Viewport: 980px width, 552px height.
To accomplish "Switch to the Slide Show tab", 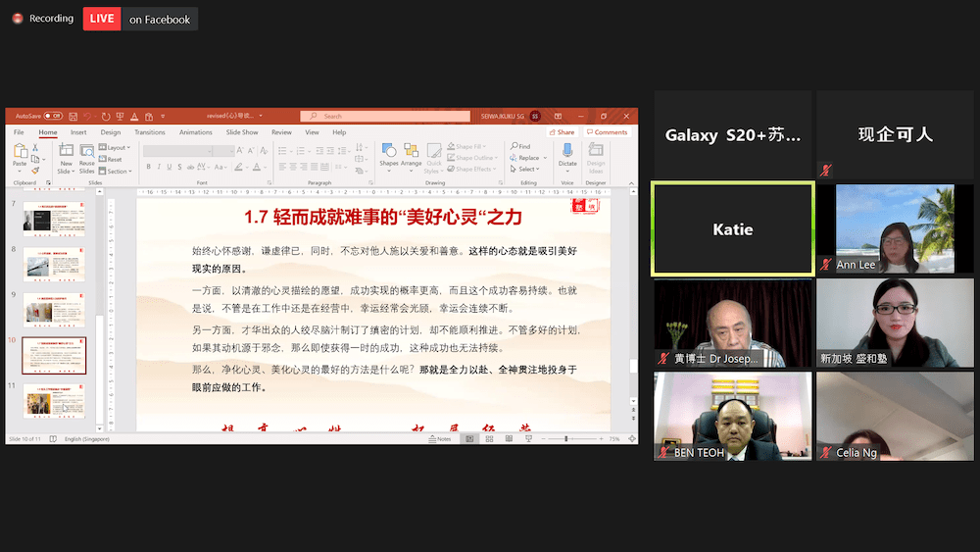I will (242, 132).
